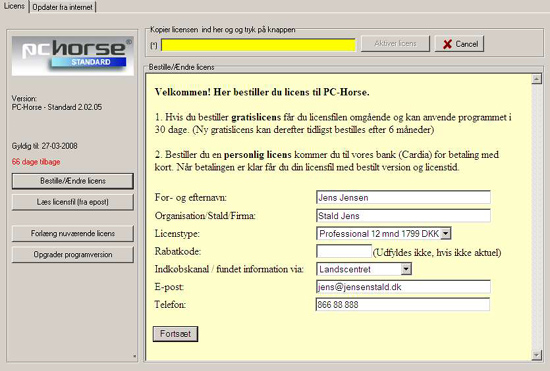Click the Forlæng nuværende licens button
550x371 pixels.
(73, 234)
